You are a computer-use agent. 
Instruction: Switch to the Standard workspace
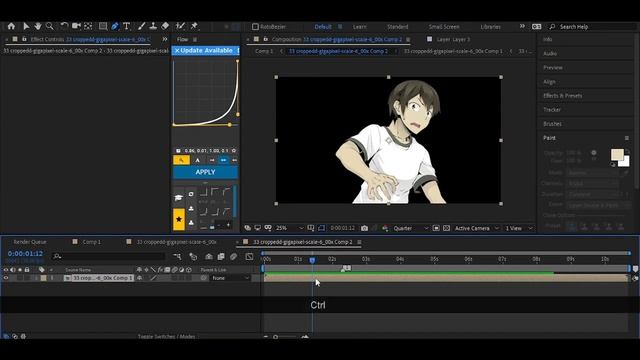tap(398, 27)
